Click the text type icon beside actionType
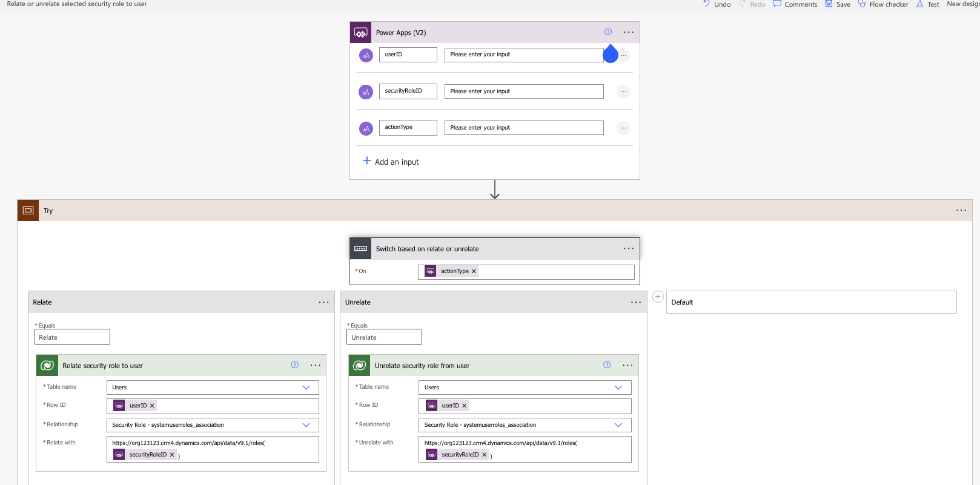The width and height of the screenshot is (980, 485). coord(366,128)
